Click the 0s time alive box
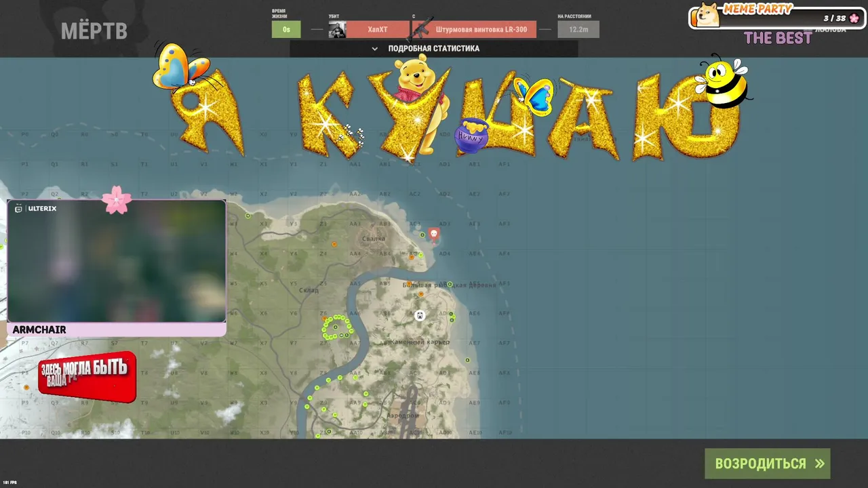This screenshot has width=868, height=488. 286,29
